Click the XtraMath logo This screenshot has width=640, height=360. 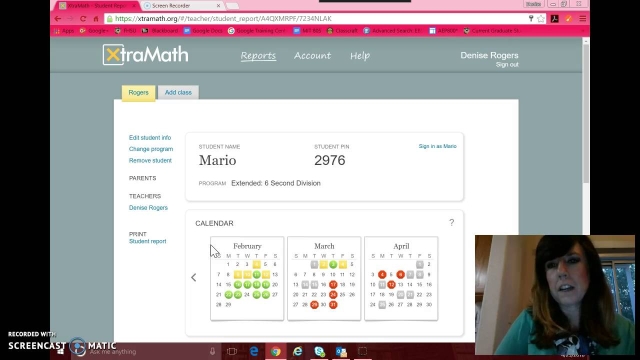pyautogui.click(x=145, y=55)
